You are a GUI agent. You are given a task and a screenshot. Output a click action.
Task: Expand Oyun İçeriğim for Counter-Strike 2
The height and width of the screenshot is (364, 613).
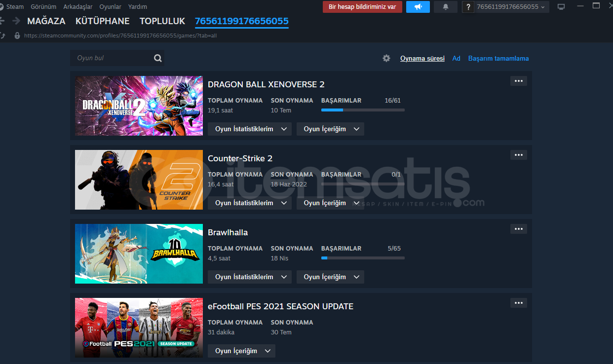click(x=330, y=203)
